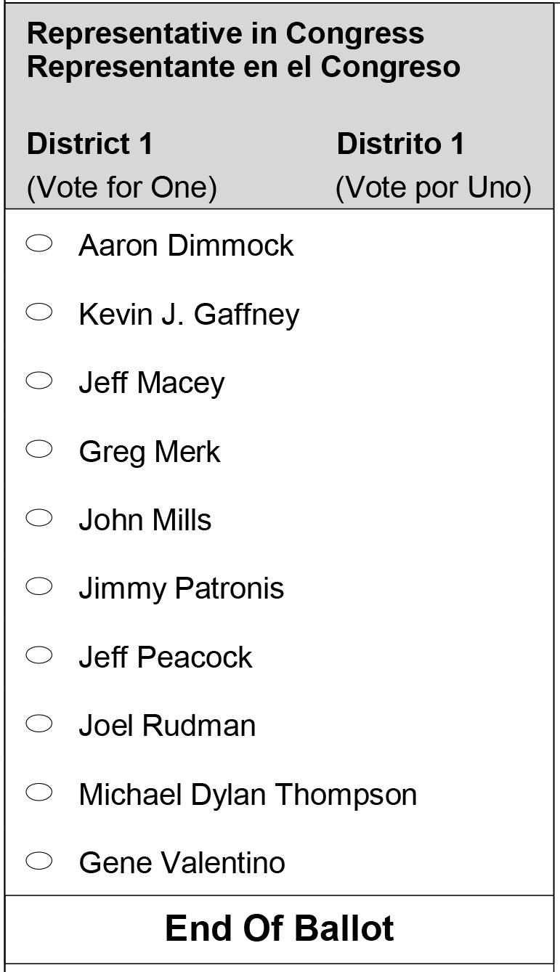Click the "District 1" label
The width and height of the screenshot is (560, 972).
coord(90,144)
